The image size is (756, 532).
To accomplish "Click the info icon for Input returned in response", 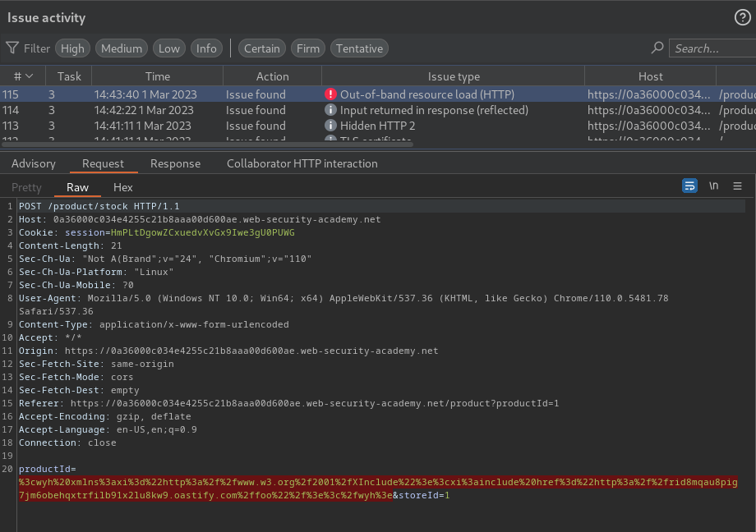I will point(330,110).
